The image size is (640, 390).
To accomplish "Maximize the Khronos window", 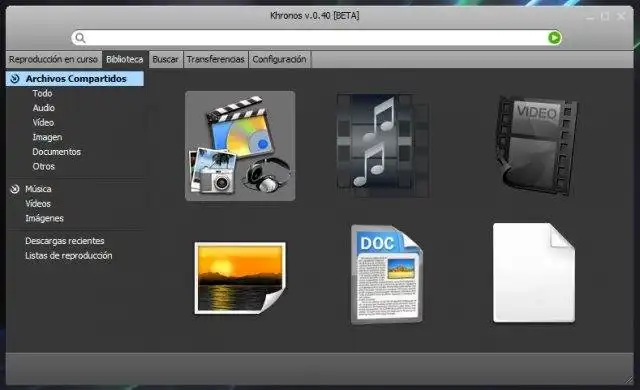I will tap(605, 17).
